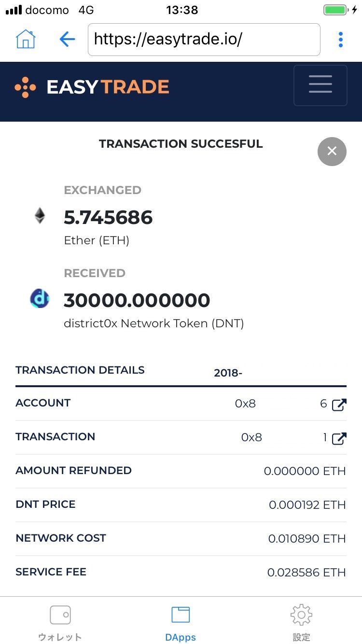Click the transaction hash starting 0x8
The height and width of the screenshot is (644, 362).
[x=251, y=437]
